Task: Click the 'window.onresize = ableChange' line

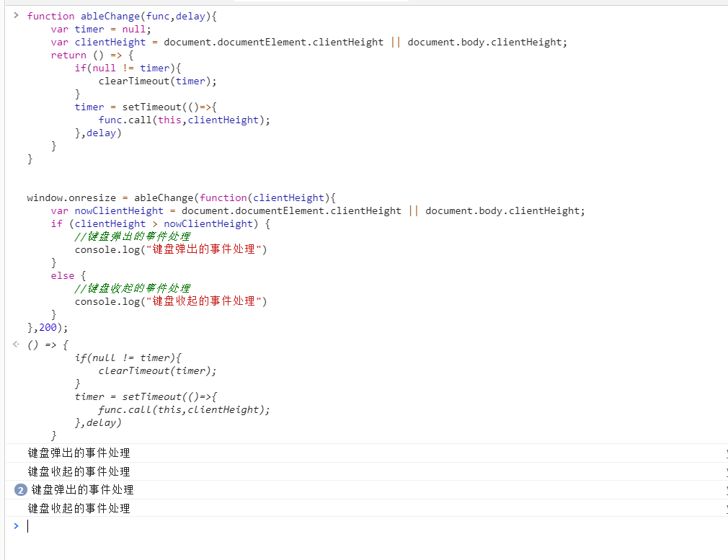Action: click(x=181, y=197)
